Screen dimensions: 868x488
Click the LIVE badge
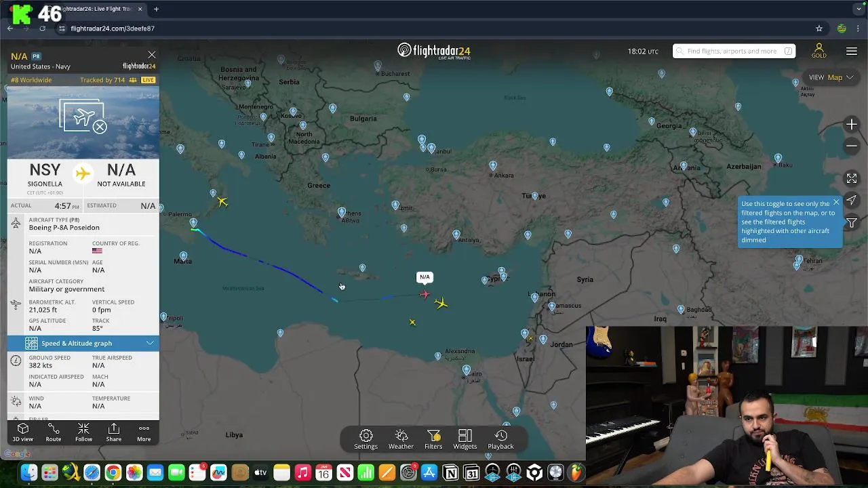(148, 80)
